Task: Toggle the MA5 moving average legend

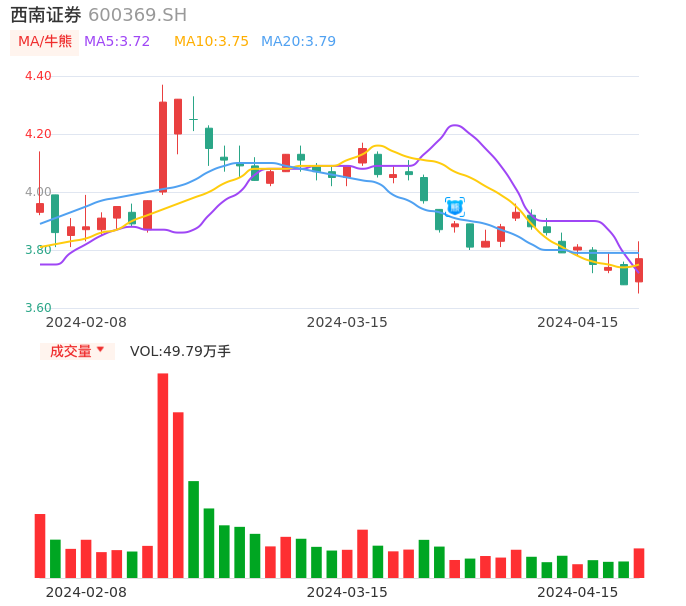Action: point(117,42)
